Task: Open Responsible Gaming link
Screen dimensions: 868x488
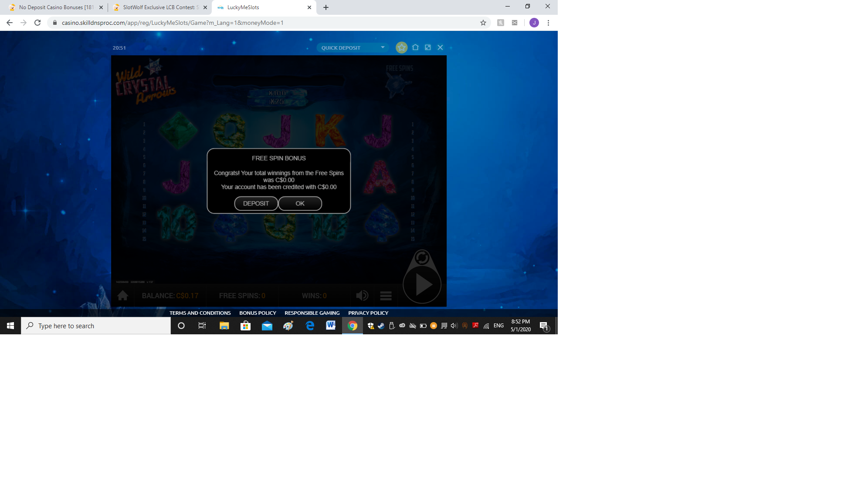Action: tap(312, 313)
